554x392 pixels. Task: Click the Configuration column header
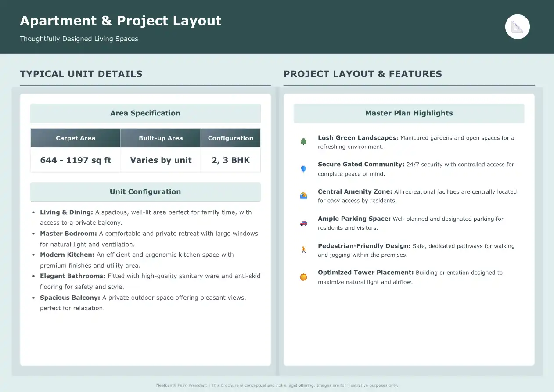(x=230, y=138)
